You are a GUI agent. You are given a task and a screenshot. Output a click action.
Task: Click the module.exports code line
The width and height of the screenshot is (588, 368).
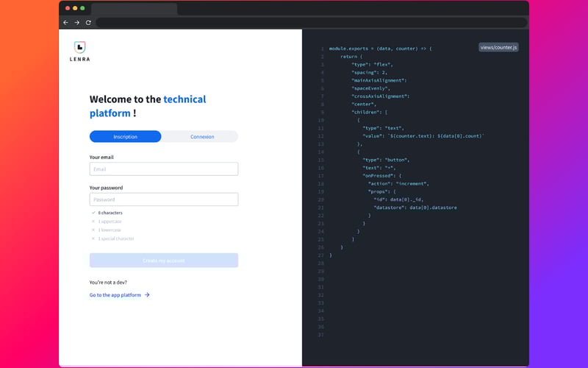[380, 49]
